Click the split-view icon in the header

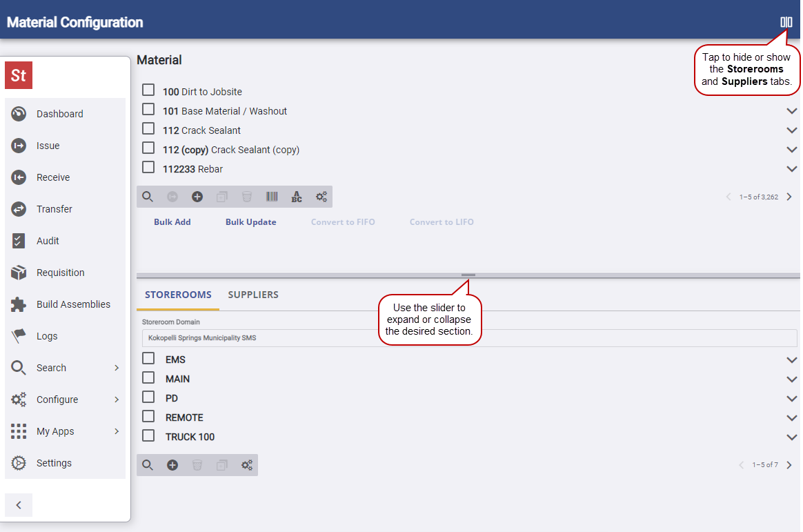pos(786,22)
